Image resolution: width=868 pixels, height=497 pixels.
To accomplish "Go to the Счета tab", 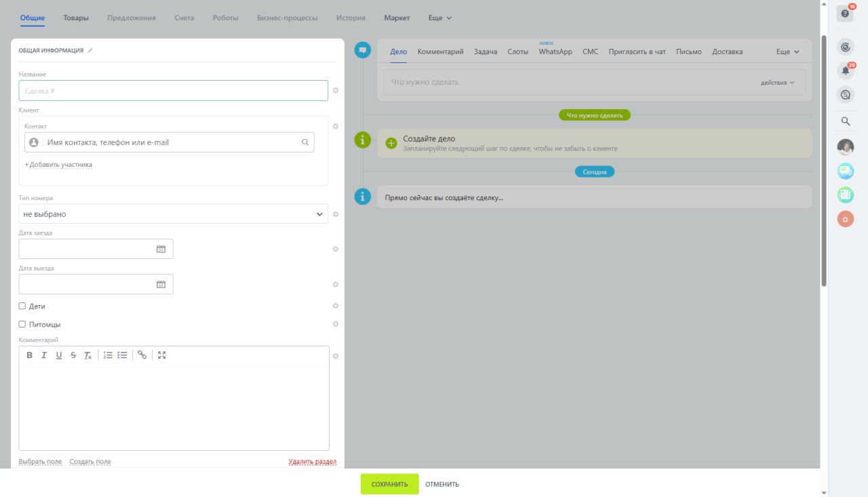I will tap(184, 18).
